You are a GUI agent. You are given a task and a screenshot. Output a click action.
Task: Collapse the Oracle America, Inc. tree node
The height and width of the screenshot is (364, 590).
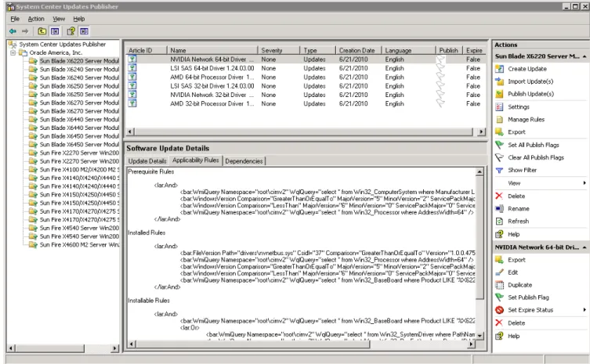pos(13,52)
